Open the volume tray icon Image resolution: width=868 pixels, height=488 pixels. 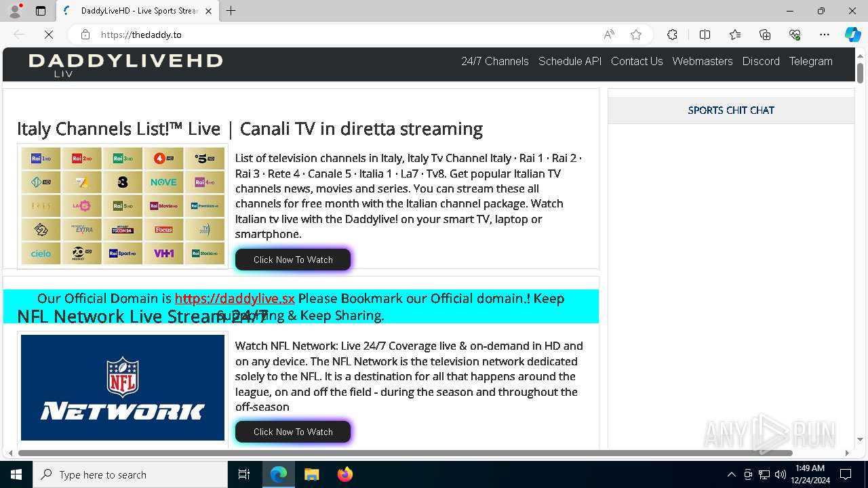[781, 474]
